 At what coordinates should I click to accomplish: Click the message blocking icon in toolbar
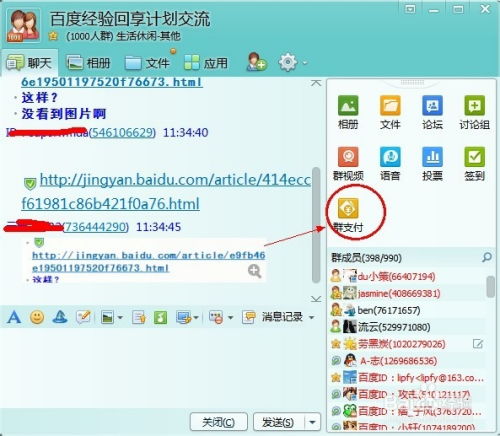pos(216,317)
